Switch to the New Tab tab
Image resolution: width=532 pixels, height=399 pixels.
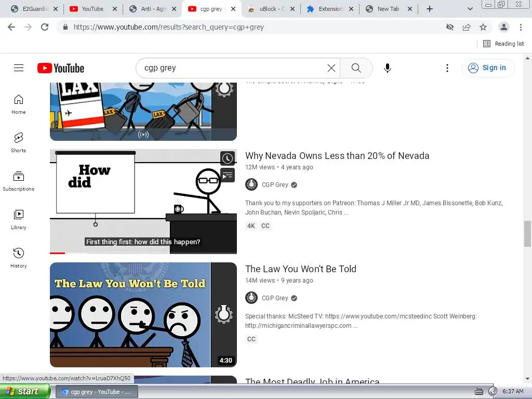(x=388, y=9)
